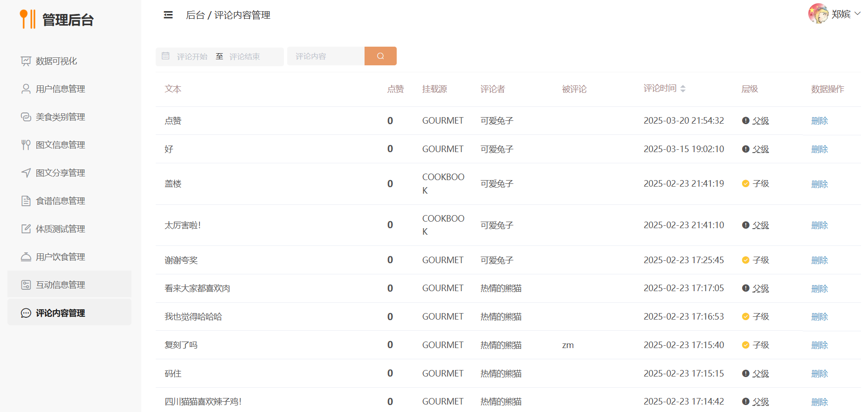Click the 子级 icon in 我也觉得哈哈哈 row
The height and width of the screenshot is (412, 868).
pos(746,317)
